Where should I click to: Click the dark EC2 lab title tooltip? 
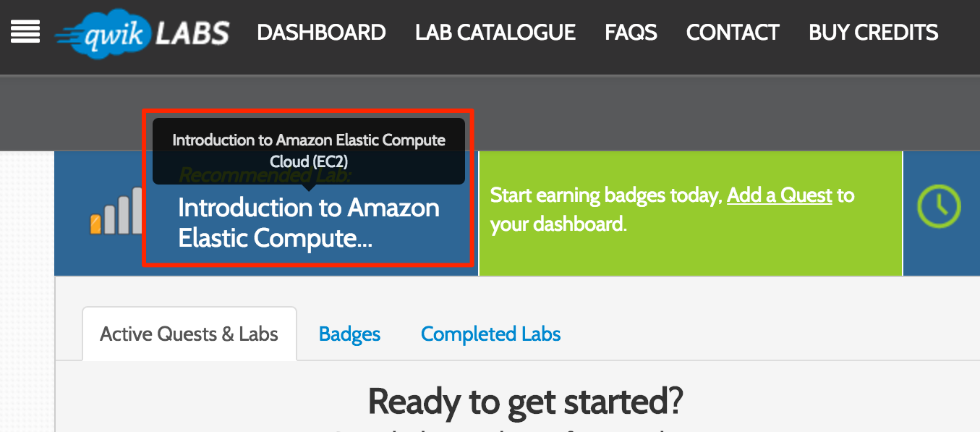click(x=309, y=150)
